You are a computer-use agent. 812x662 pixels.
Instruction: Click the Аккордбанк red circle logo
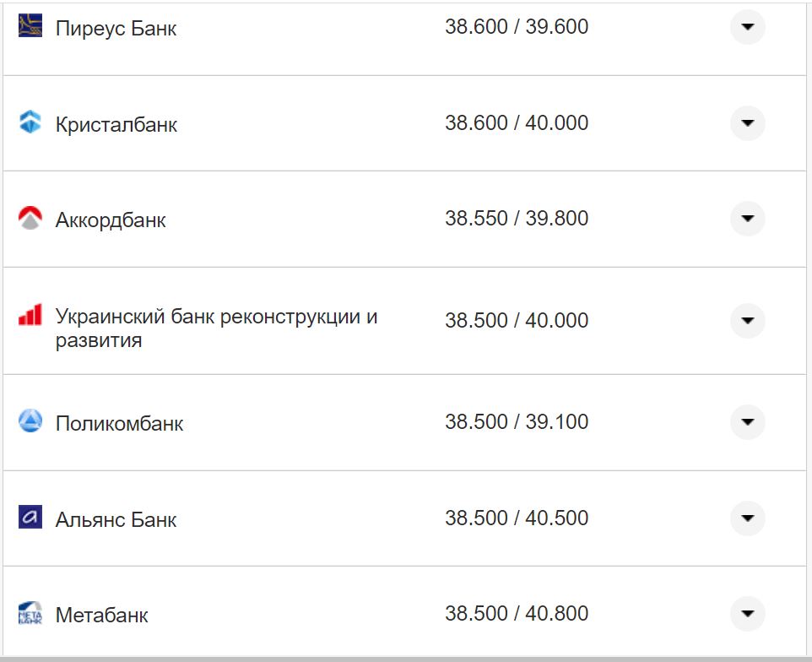tap(30, 218)
